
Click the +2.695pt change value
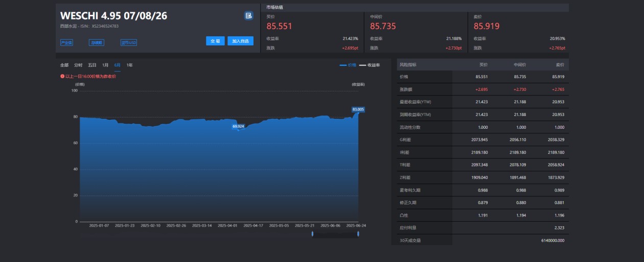(350, 48)
